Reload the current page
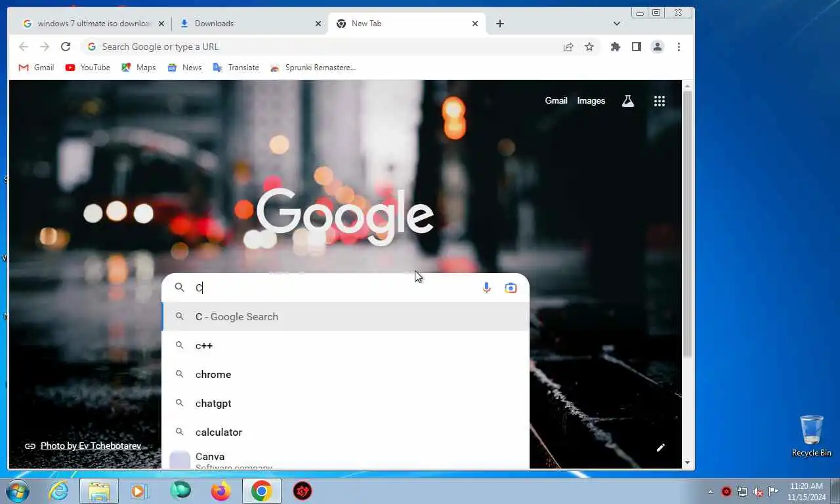This screenshot has height=504, width=840. (x=66, y=47)
